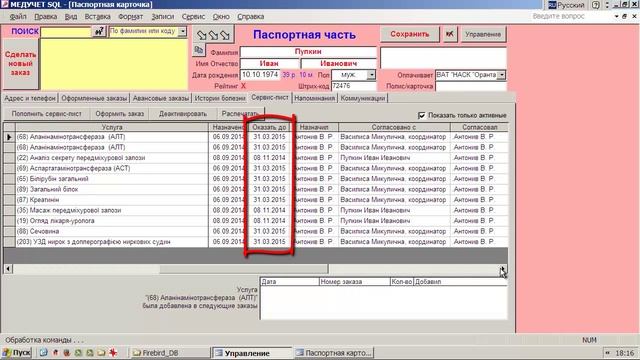Click the Фамилия field with Пупкин
Screen dimensions: 640x360
coord(308,52)
